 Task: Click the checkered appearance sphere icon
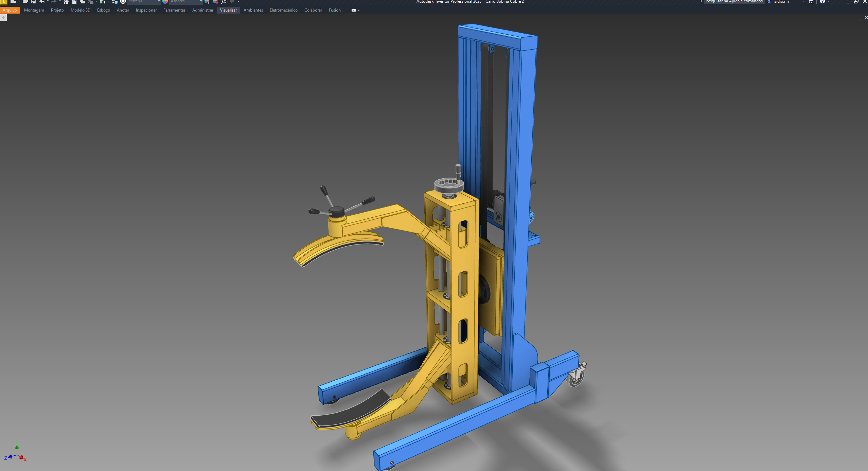point(123,2)
